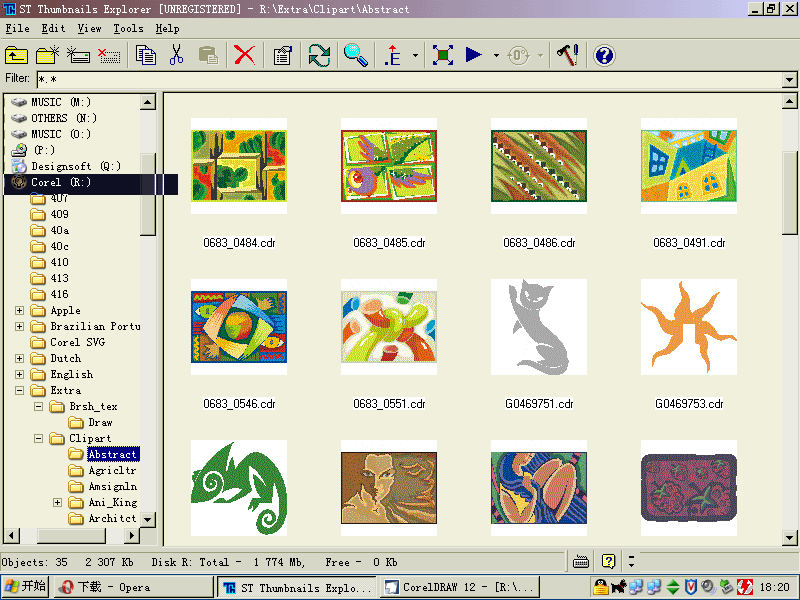Select the Corel SVG folder
Image resolution: width=800 pixels, height=600 pixels.
point(78,342)
